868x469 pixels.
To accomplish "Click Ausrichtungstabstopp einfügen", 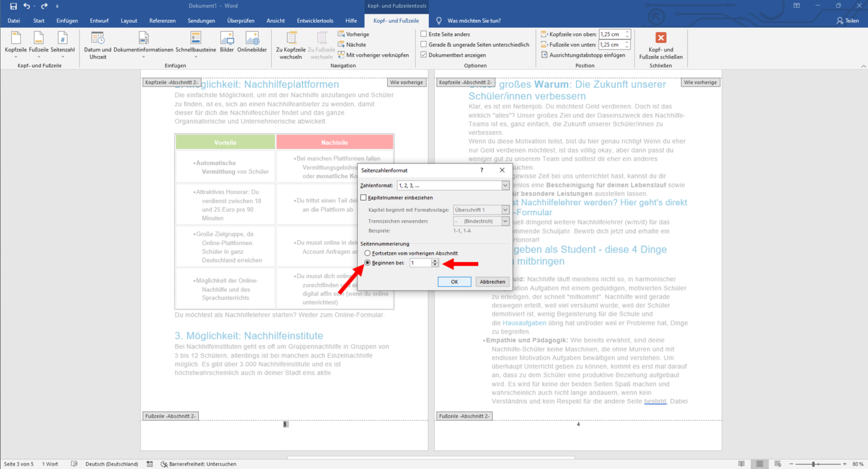I will 583,55.
